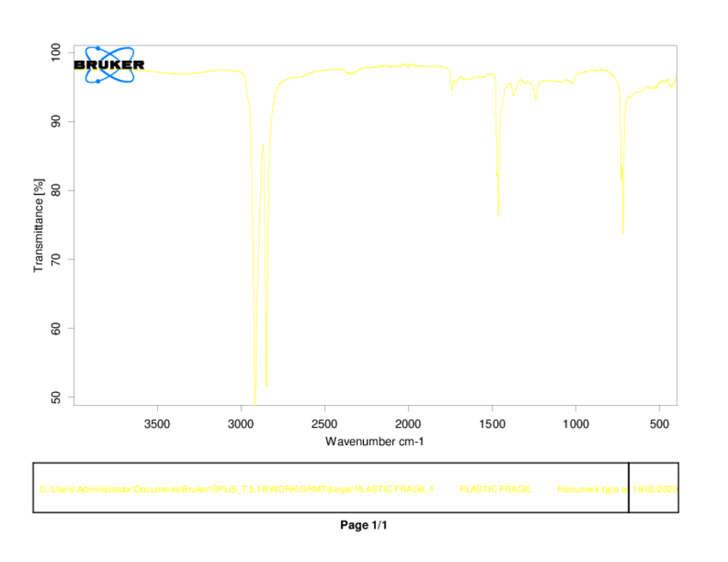This screenshot has width=728, height=562.
Task: Select the file path ending in PLASTIC FRAGIL.1
Action: coord(237,489)
